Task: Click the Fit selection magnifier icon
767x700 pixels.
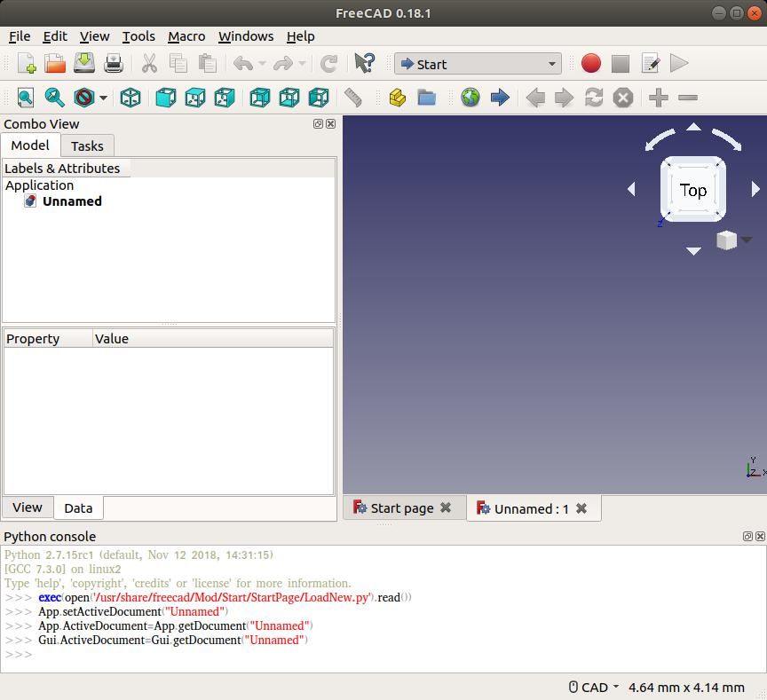Action: (x=54, y=98)
